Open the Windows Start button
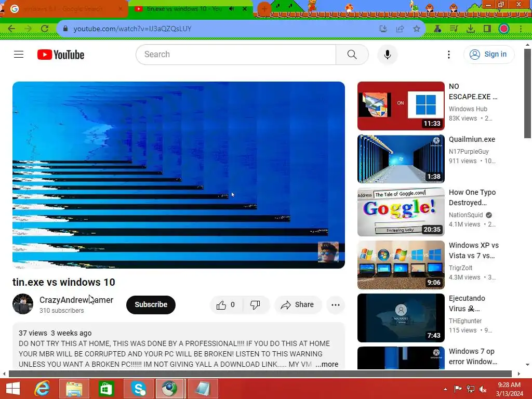Viewport: 532px width, 399px height. pos(13,389)
